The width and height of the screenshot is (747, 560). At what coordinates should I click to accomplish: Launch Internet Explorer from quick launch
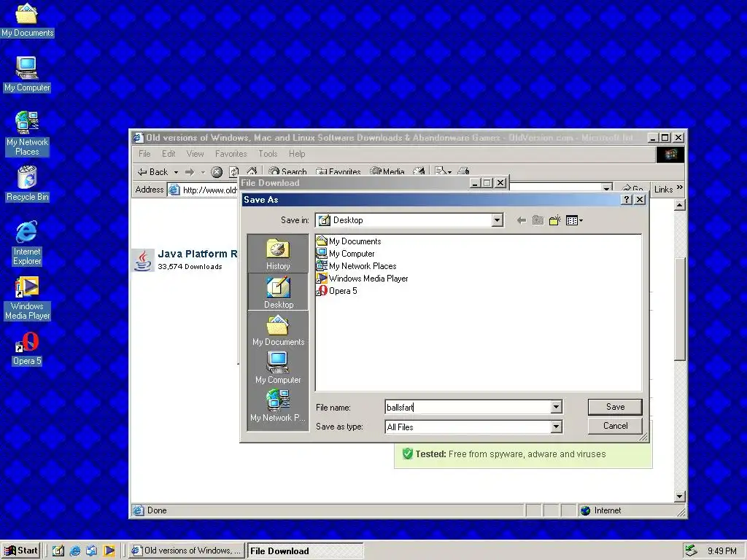[x=75, y=551]
